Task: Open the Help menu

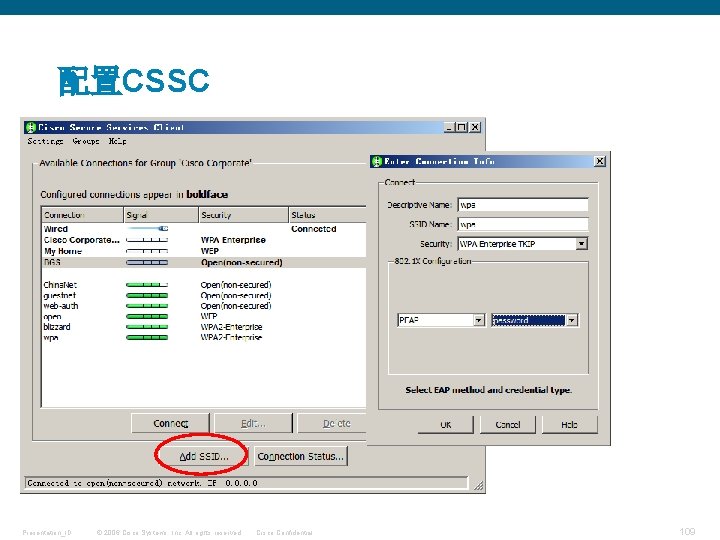Action: tap(118, 141)
